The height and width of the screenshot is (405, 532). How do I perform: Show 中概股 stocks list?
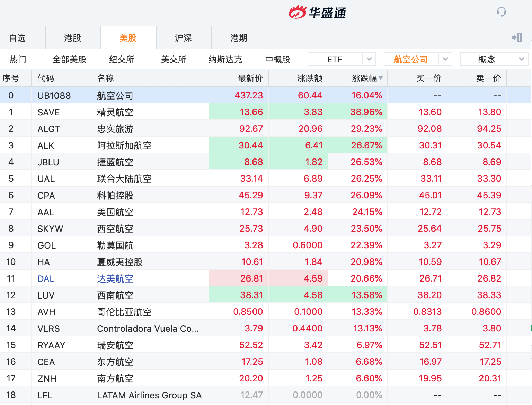(278, 60)
